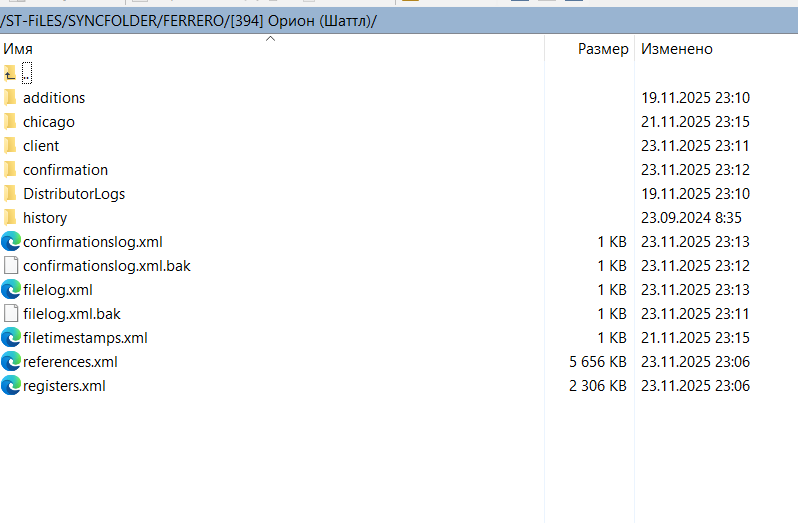Select the history folder name
This screenshot has width=798, height=523.
tap(45, 218)
